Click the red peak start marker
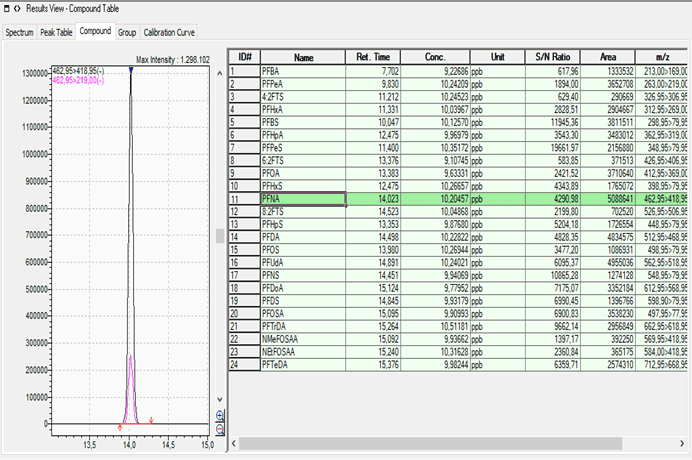Viewport: 692px width, 460px height. [120, 427]
